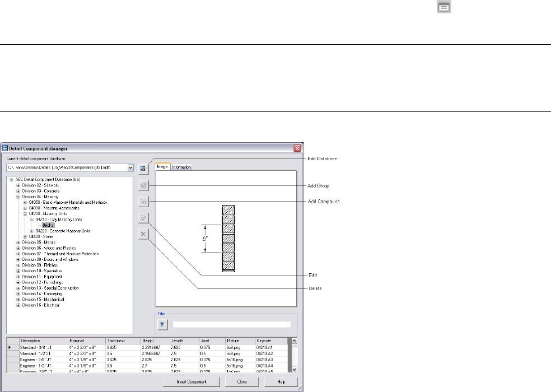Click the Close button
The width and height of the screenshot is (551, 392).
tap(242, 382)
